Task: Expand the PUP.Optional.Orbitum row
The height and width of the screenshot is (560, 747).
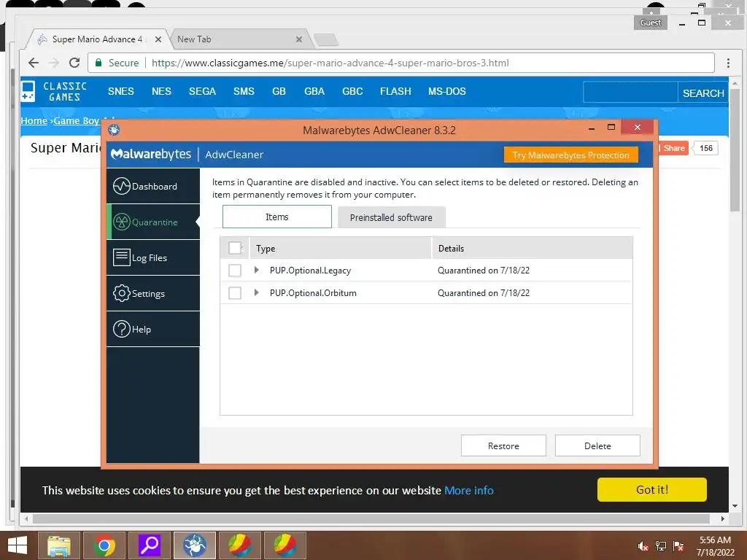Action: tap(257, 292)
